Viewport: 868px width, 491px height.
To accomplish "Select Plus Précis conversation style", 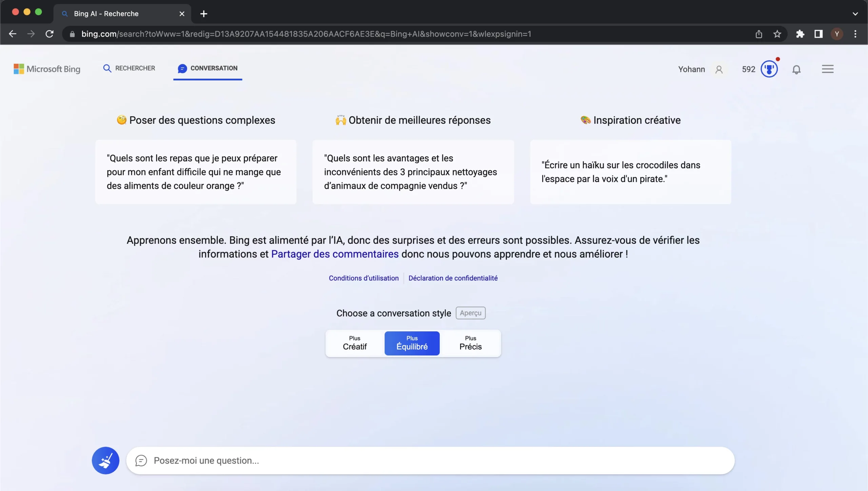I will point(471,343).
